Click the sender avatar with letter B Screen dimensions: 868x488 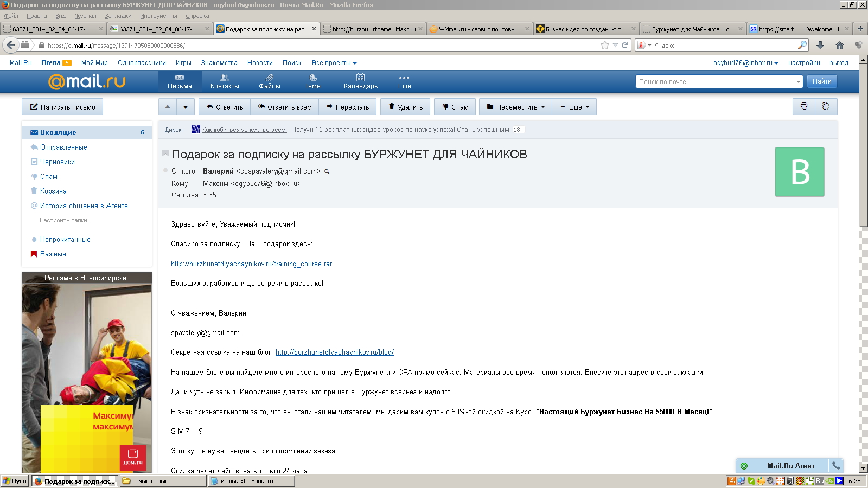(x=800, y=172)
